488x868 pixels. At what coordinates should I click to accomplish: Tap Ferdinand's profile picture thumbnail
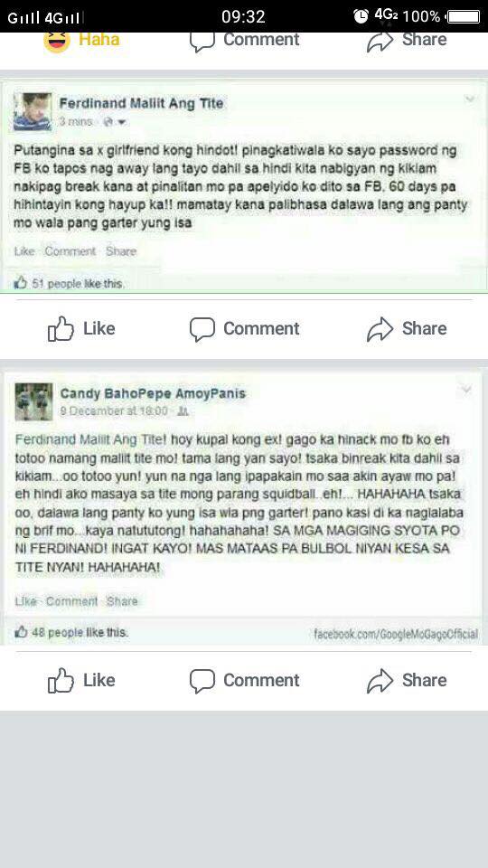click(33, 112)
